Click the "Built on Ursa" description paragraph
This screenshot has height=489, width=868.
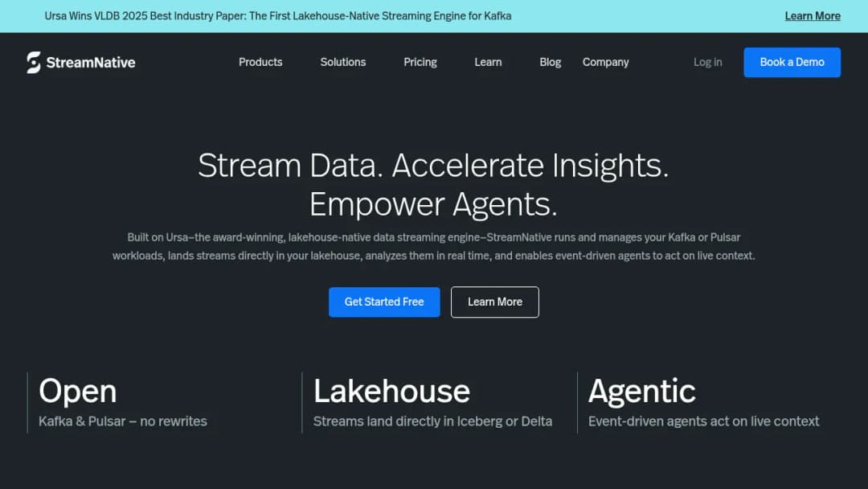[x=433, y=246]
